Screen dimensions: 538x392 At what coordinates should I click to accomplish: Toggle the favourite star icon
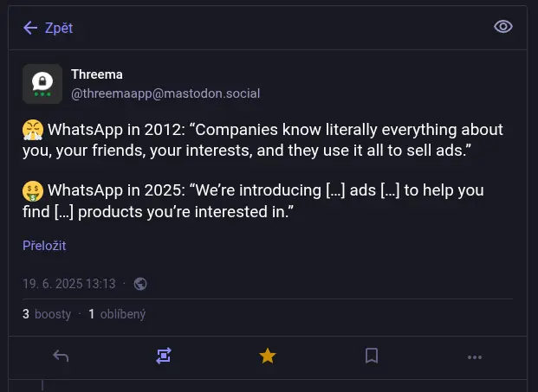click(268, 356)
